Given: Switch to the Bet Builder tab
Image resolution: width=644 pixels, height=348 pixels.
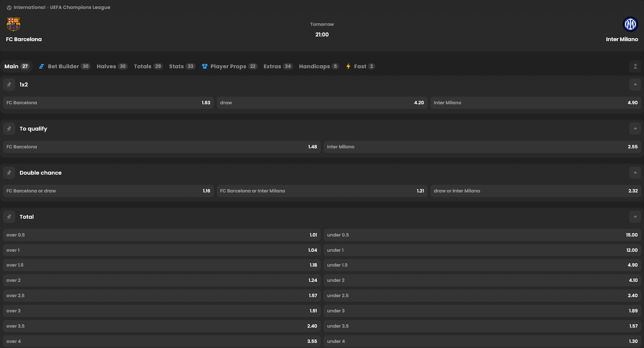Looking at the screenshot, I should [64, 66].
